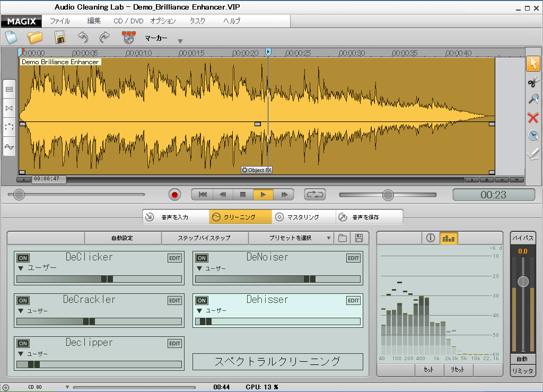Click the セット button under the analyzer

[x=429, y=370]
